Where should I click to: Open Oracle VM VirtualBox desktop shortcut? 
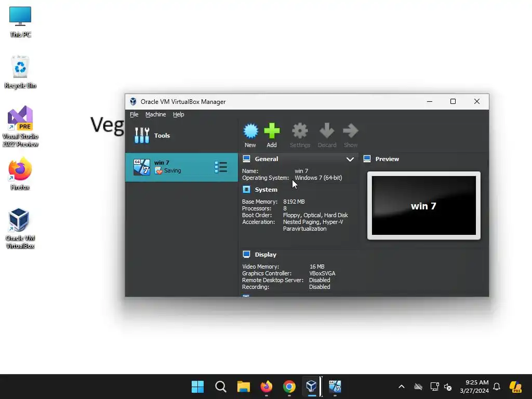tap(20, 229)
